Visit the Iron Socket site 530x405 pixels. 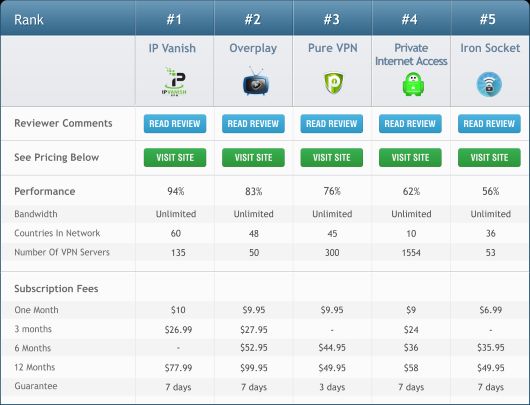489,158
